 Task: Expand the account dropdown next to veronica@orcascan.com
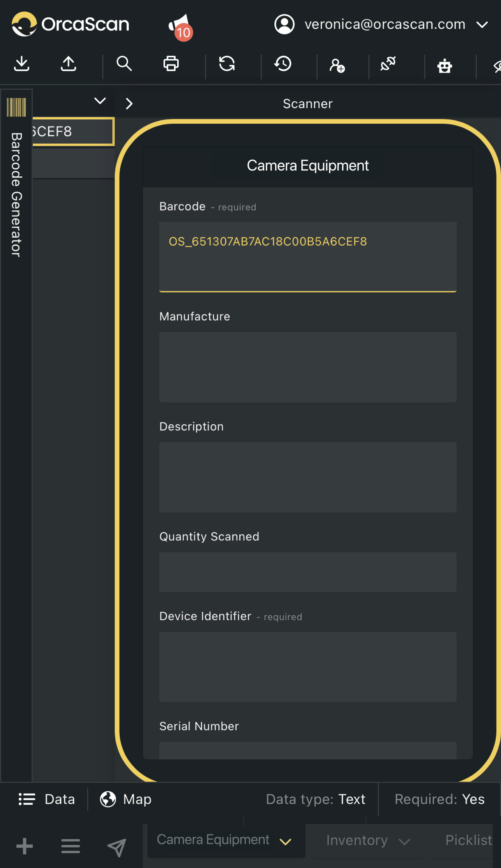click(482, 25)
